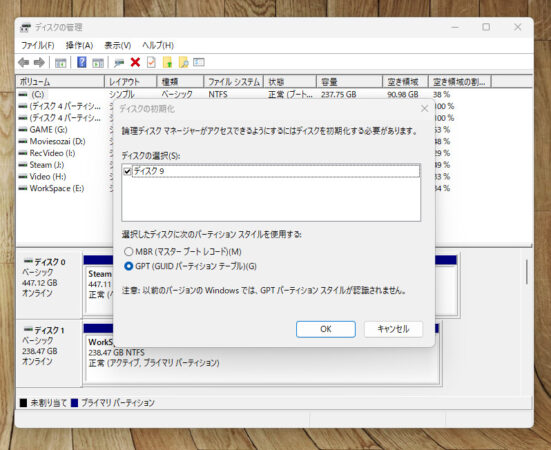Sort by the 状態 column header
Screen dimensions: 551x450
point(290,82)
